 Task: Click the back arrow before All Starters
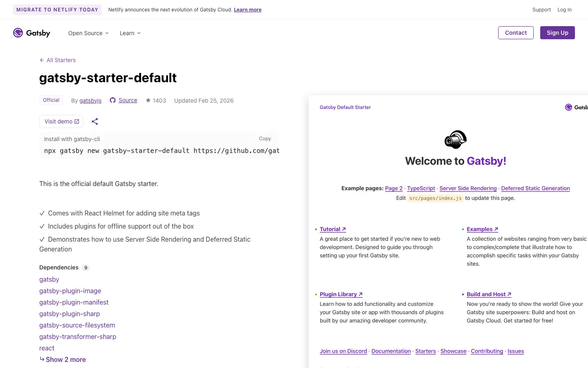[x=42, y=60]
